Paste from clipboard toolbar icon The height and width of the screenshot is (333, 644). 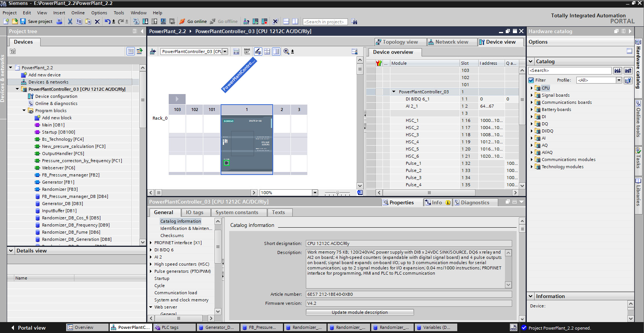pos(88,21)
